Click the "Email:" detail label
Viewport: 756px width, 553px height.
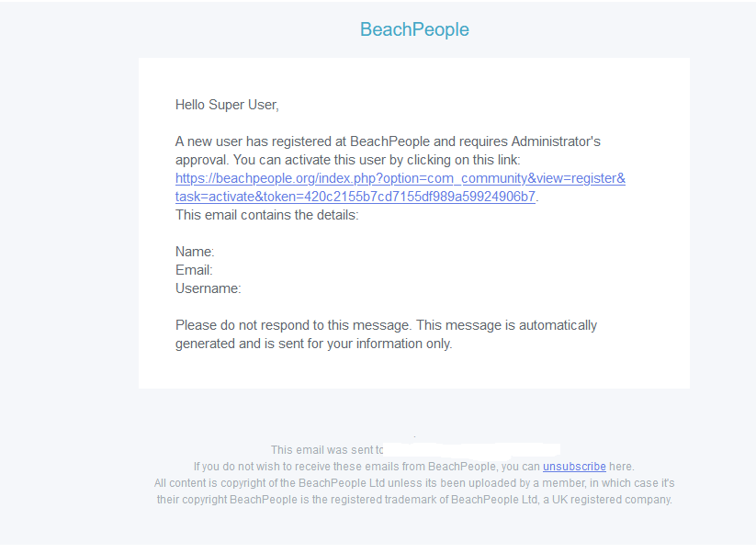(x=194, y=270)
